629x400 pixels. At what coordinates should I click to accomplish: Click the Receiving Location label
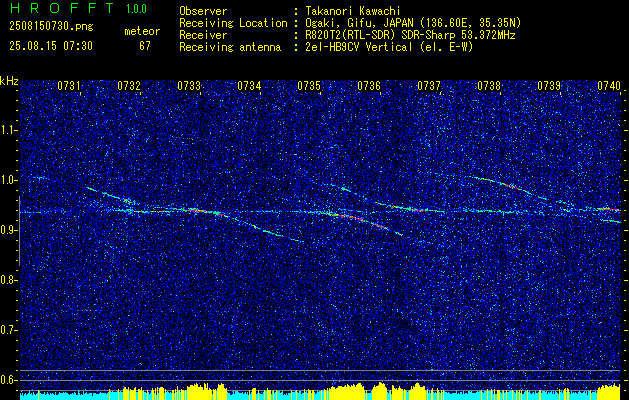[233, 23]
